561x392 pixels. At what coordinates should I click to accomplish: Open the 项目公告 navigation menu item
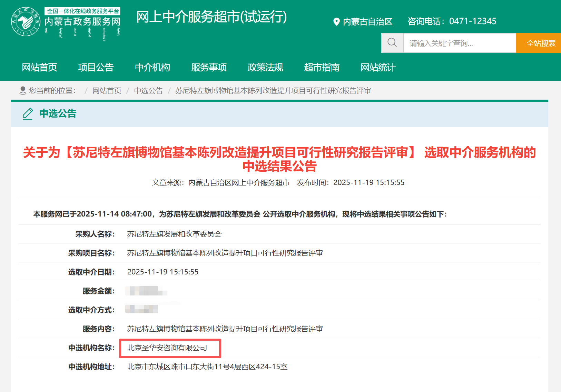pos(96,68)
